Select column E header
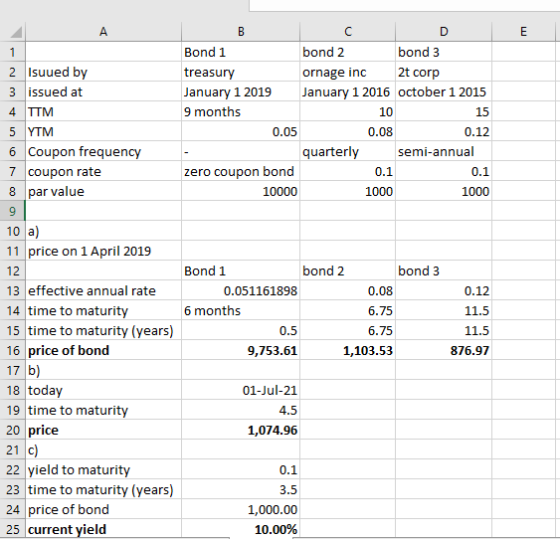The image size is (560, 539). point(523,32)
